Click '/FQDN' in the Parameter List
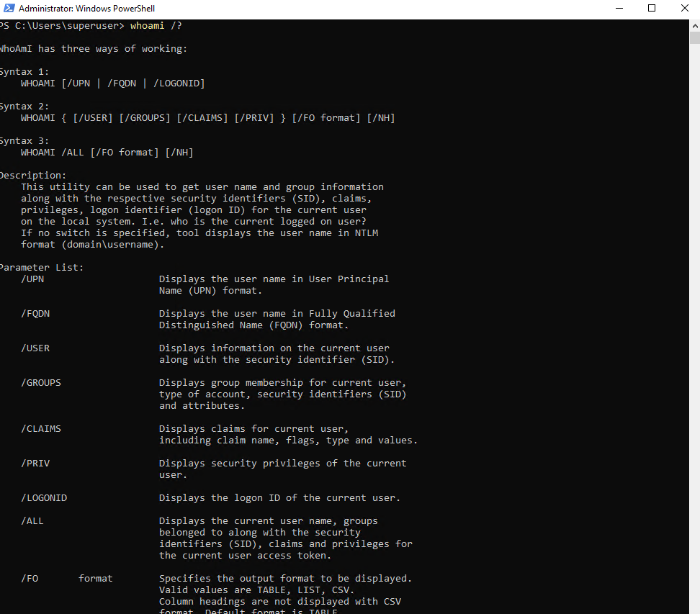Screen dimensions: 700x614 point(35,314)
